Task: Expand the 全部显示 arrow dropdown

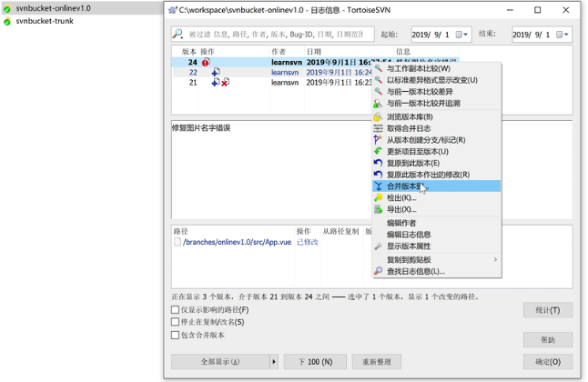Action: (x=274, y=362)
